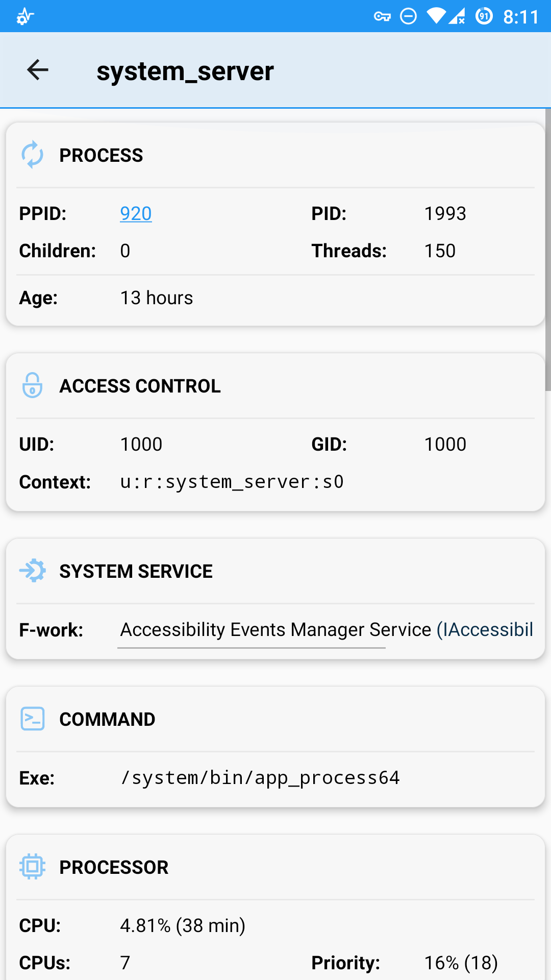This screenshot has width=551, height=980.
Task: Tap the Wi-Fi signal status icon
Action: (435, 16)
